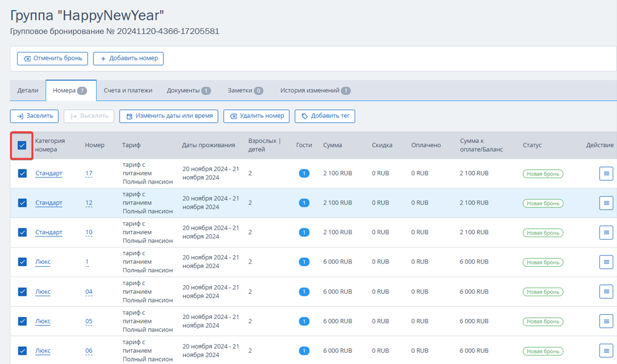Open action menu for room 04 row
Image resolution: width=617 pixels, height=364 pixels.
[606, 291]
